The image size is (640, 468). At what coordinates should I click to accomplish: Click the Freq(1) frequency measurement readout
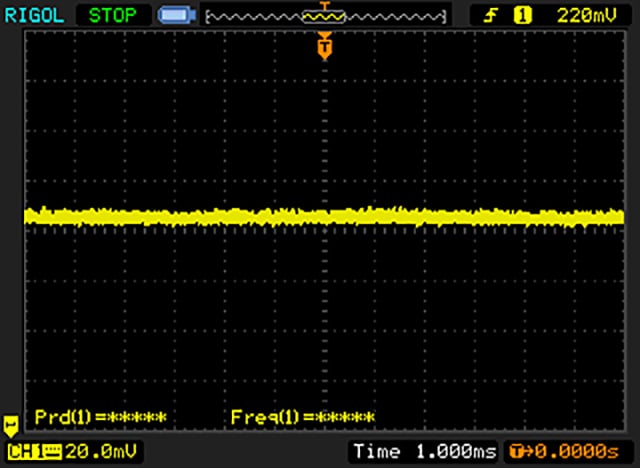[302, 417]
